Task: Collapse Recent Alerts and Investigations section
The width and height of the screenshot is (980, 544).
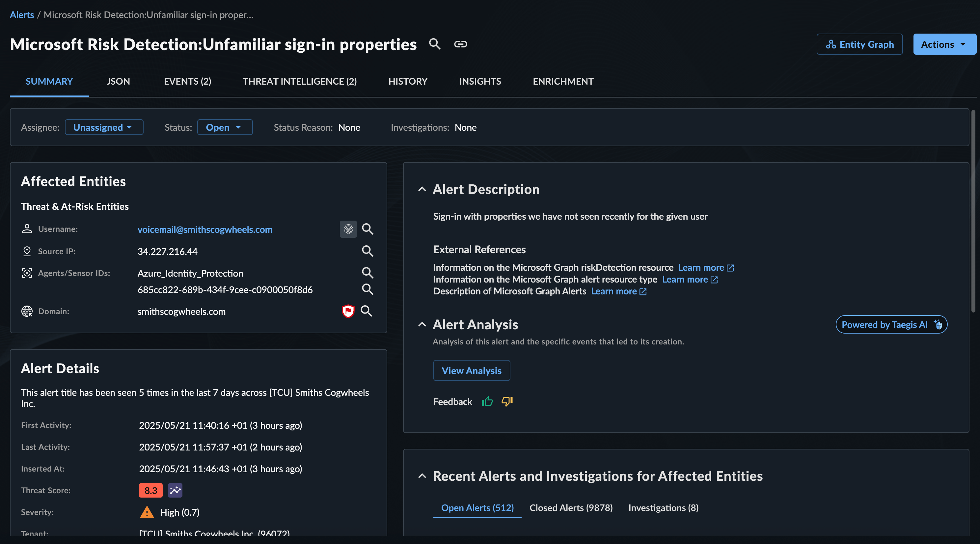Action: click(x=422, y=476)
